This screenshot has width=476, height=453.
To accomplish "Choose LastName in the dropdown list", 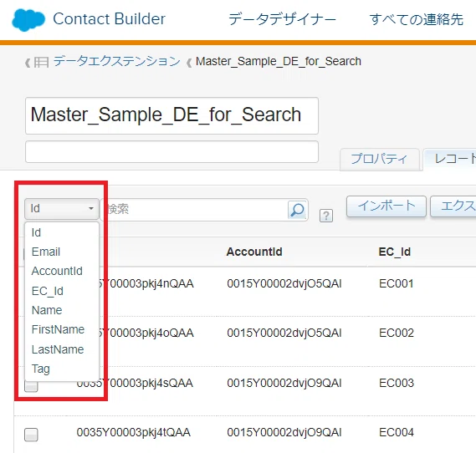I will point(58,349).
